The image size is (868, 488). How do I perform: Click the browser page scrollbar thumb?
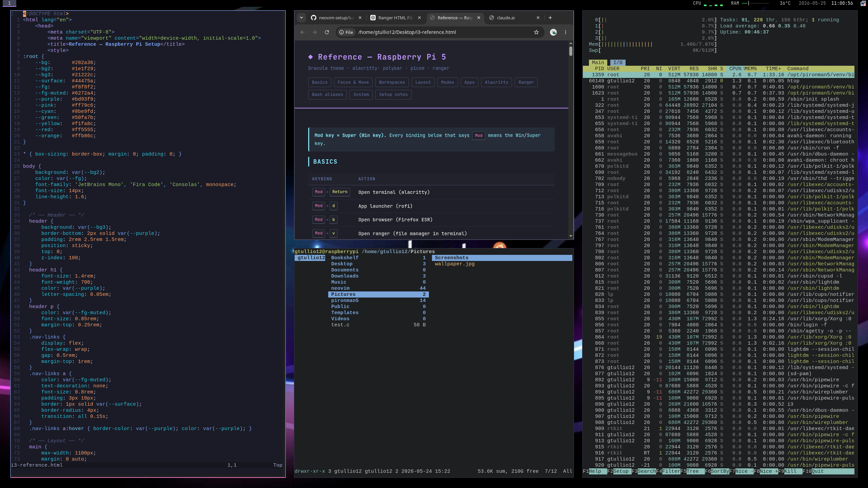click(x=571, y=51)
